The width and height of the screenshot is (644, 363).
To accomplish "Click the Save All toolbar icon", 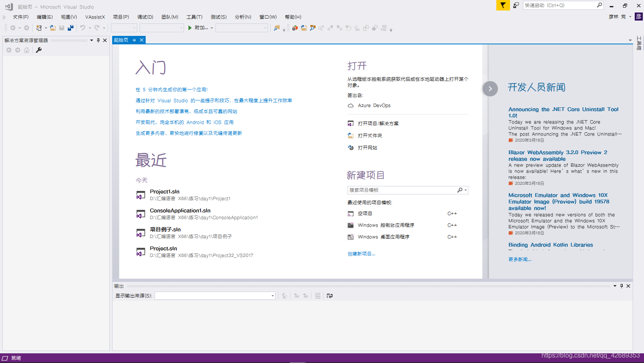I will click(x=71, y=28).
